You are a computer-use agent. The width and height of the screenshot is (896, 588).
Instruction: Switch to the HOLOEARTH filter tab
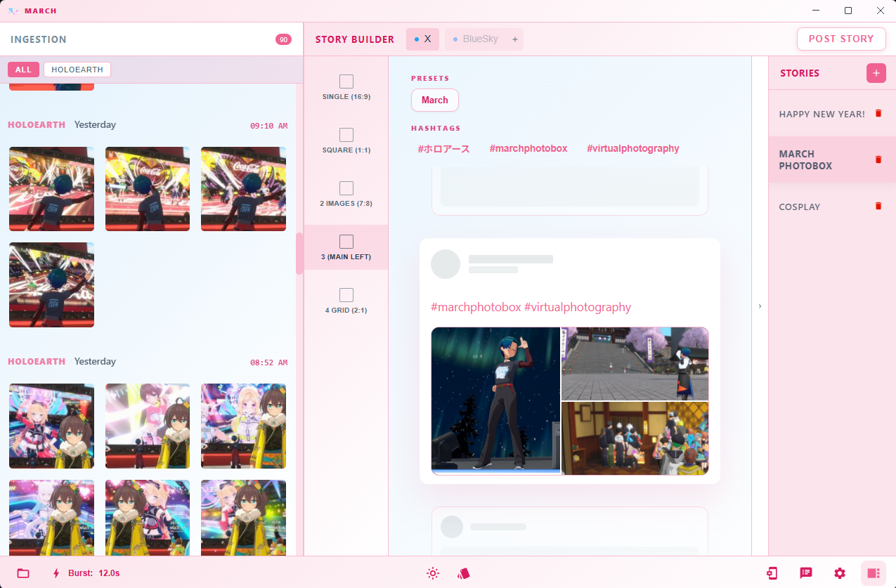(77, 70)
